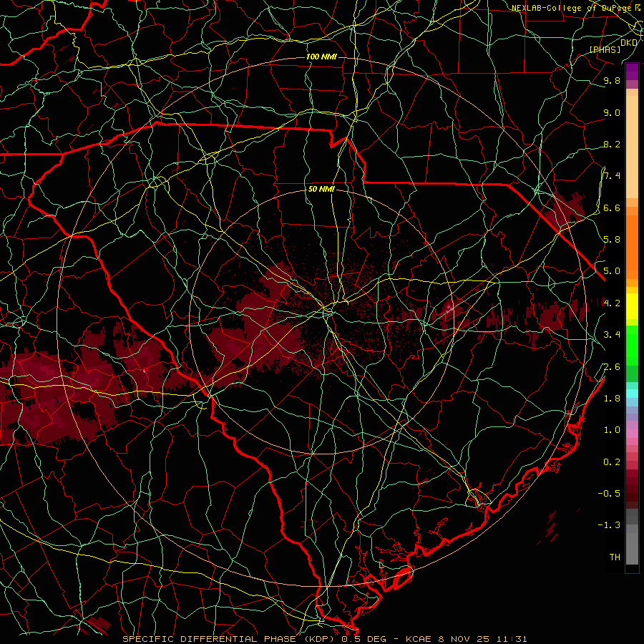Click the TH threshold label on the scale
This screenshot has height=644, width=644.
[x=615, y=557]
